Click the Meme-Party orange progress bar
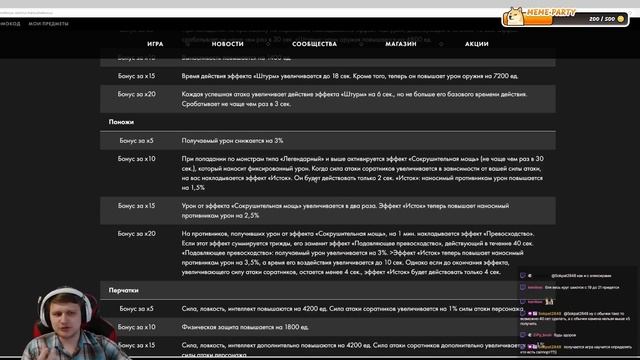The width and height of the screenshot is (640, 360). 539,20
